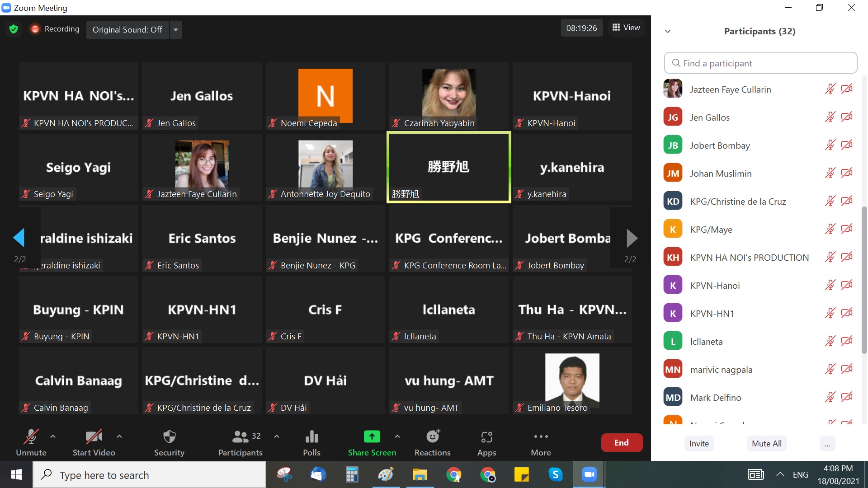Select lcllaneta row in participants list
Viewport: 868px width, 488px height.
tap(760, 342)
